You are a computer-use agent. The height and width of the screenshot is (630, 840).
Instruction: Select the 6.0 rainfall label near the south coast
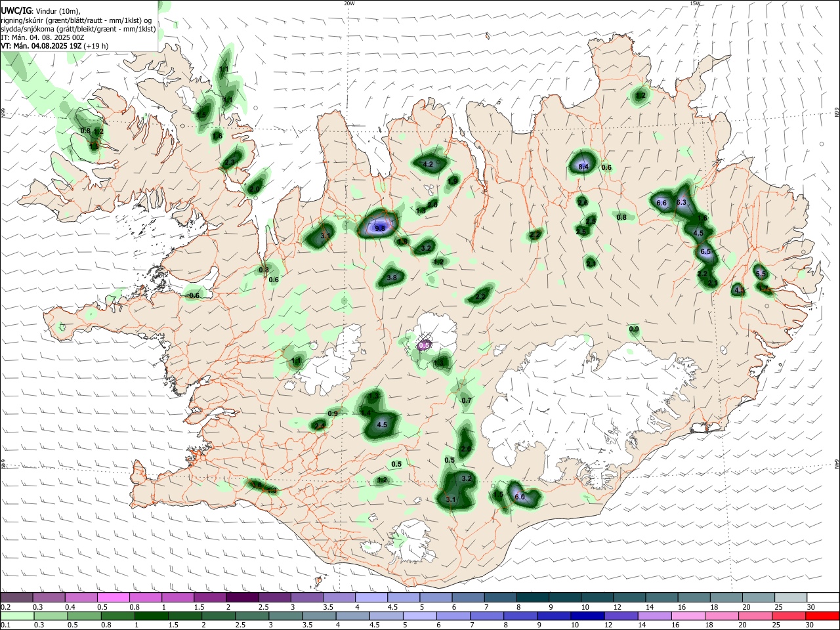[520, 497]
